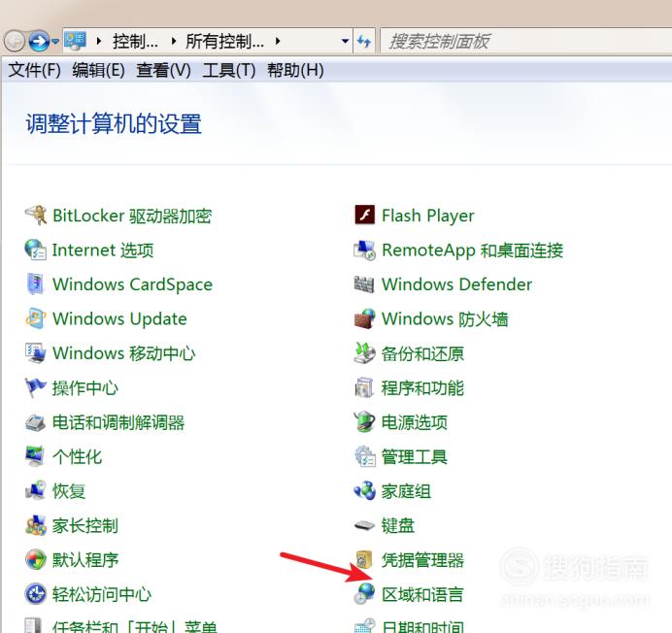
Task: Expand the arrow after 控制... breadcrumb
Action: coord(174,41)
